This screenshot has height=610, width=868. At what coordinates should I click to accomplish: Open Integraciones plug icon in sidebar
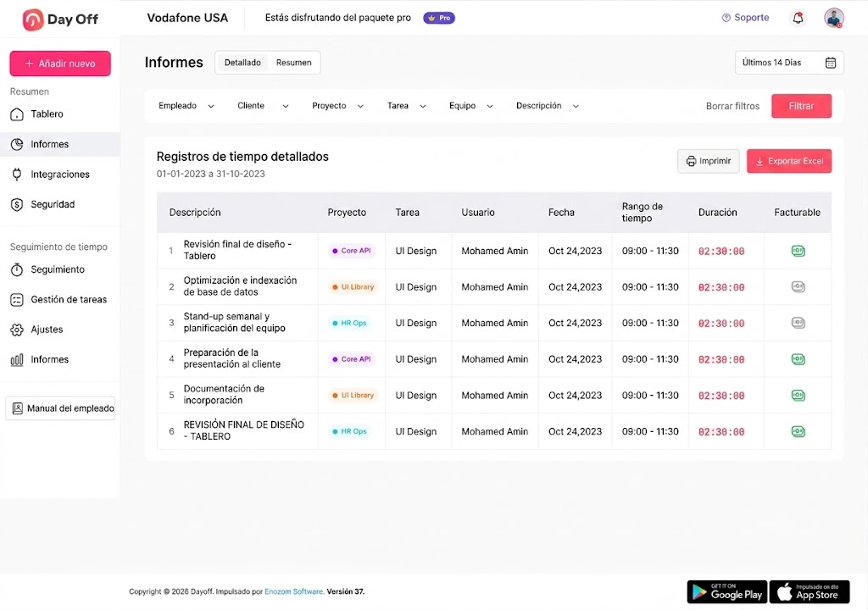(17, 175)
